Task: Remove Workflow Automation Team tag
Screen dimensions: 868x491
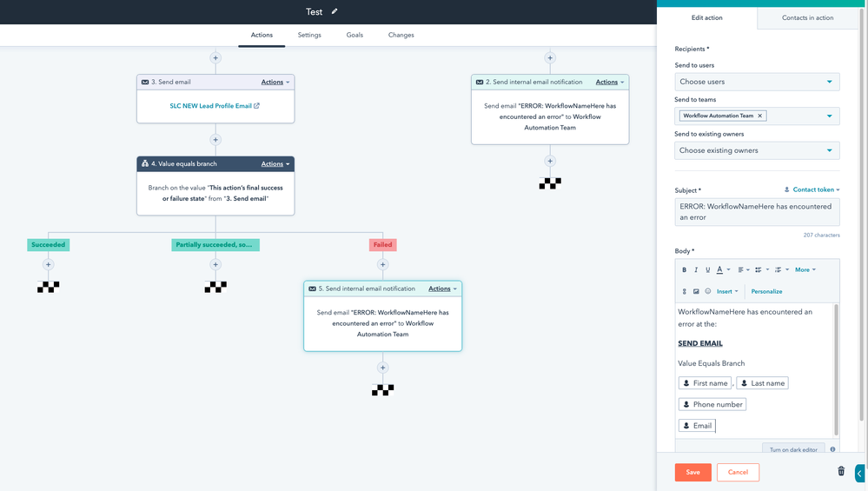Action: point(759,116)
